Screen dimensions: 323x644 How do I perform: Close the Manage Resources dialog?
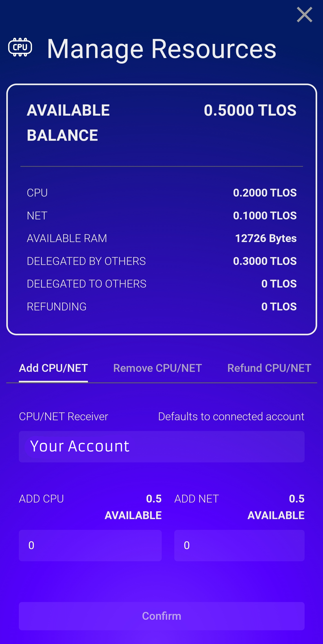coord(304,15)
